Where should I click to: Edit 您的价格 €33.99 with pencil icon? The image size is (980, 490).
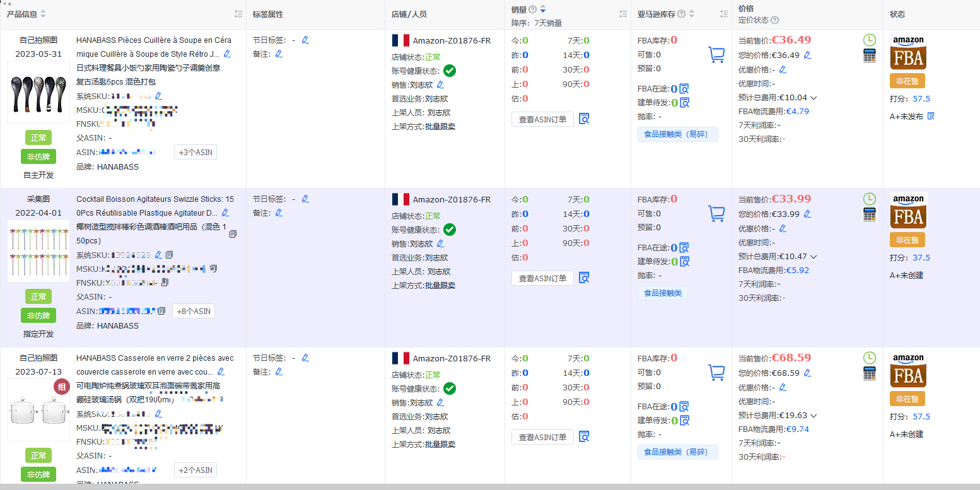point(808,214)
